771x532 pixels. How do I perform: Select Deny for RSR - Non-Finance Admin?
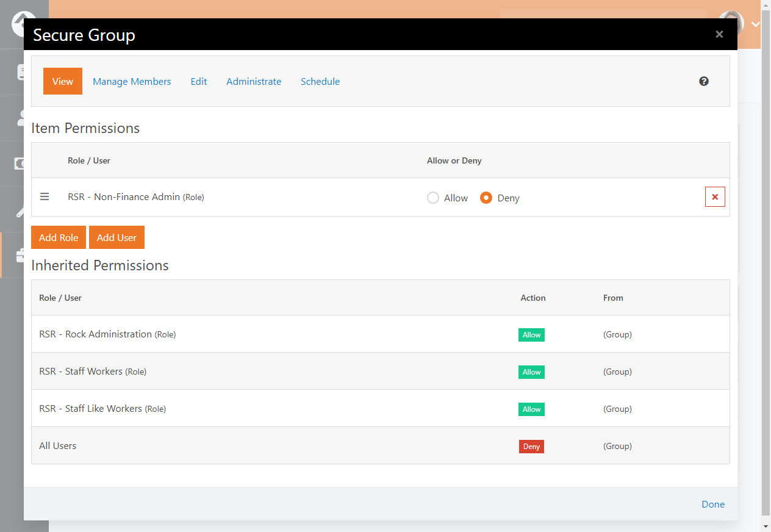[486, 198]
